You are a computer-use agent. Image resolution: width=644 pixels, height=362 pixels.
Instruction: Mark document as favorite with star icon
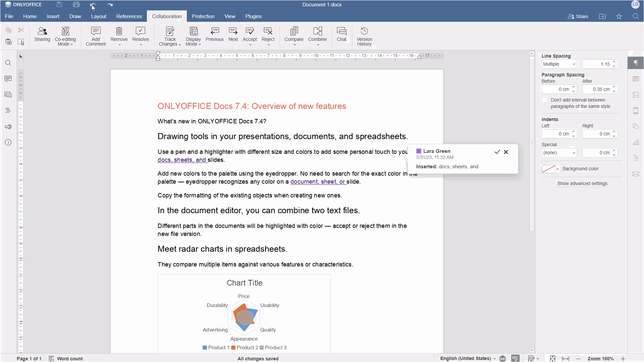click(619, 16)
